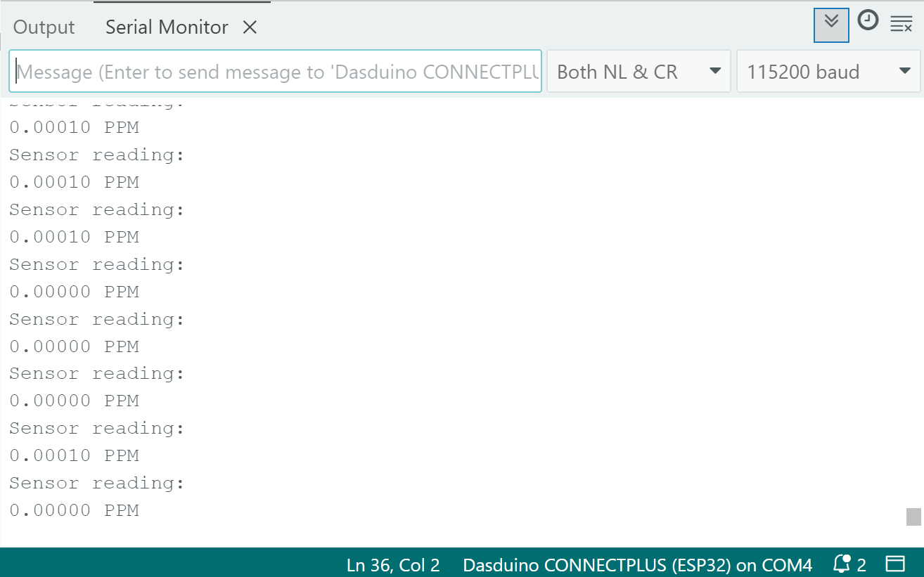Click the last 0.00000 PPM output line
Screen dimensions: 924x577
(74, 510)
